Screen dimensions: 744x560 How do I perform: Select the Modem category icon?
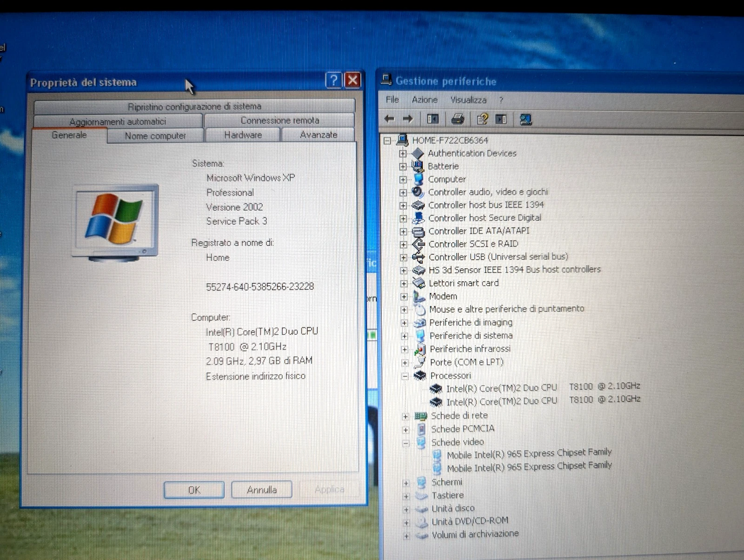[x=419, y=296]
